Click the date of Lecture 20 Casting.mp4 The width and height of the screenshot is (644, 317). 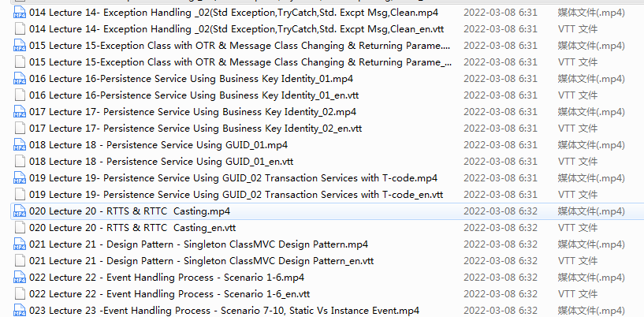pyautogui.click(x=501, y=211)
